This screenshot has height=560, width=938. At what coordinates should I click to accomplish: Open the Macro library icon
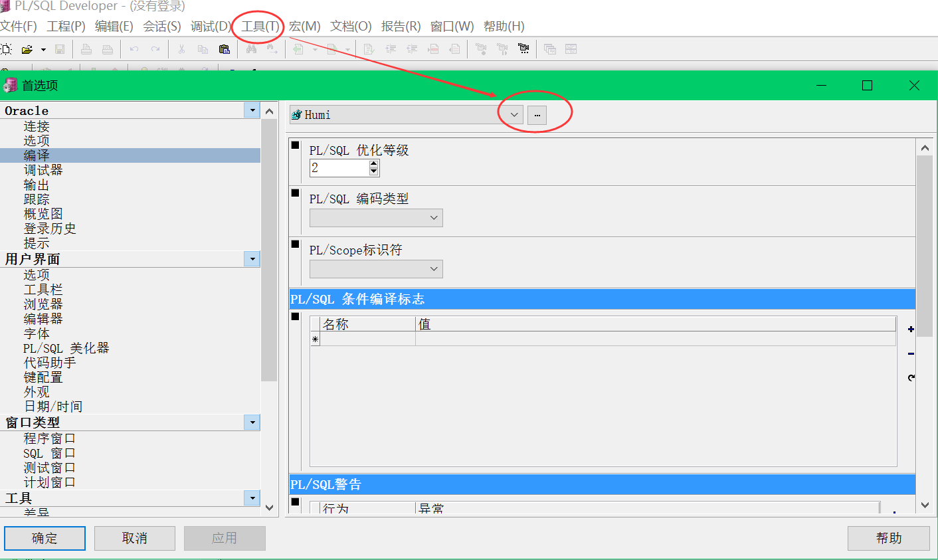point(523,49)
